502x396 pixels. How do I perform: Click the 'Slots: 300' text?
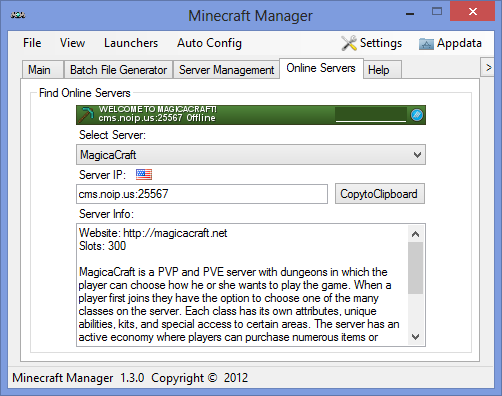102,246
